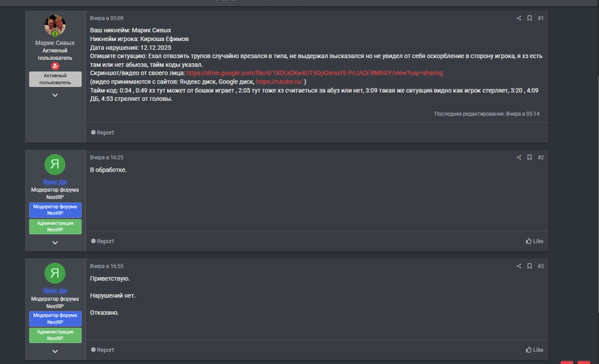Image resolution: width=599 pixels, height=364 pixels.
Task: Report the first post
Action: coord(103,132)
